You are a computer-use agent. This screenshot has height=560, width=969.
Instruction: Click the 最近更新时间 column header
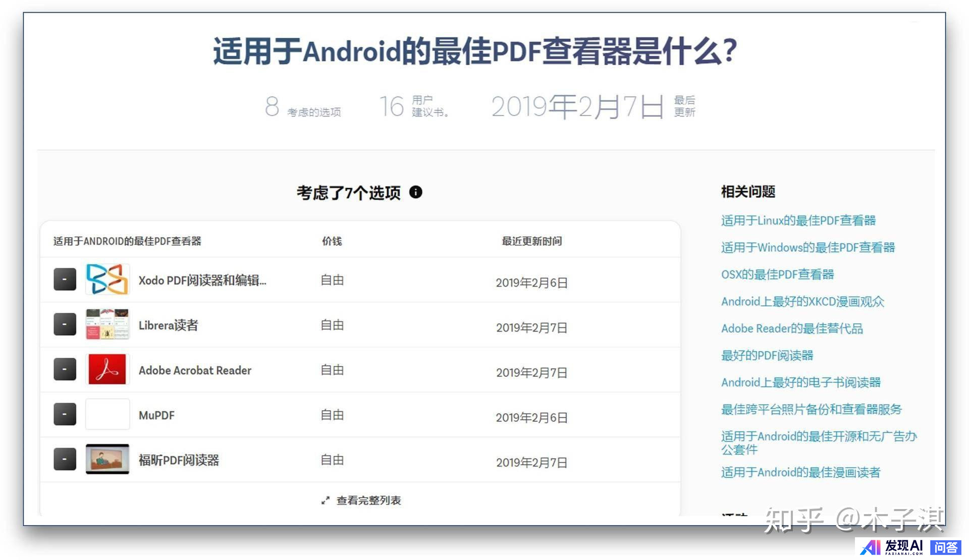pos(531,241)
